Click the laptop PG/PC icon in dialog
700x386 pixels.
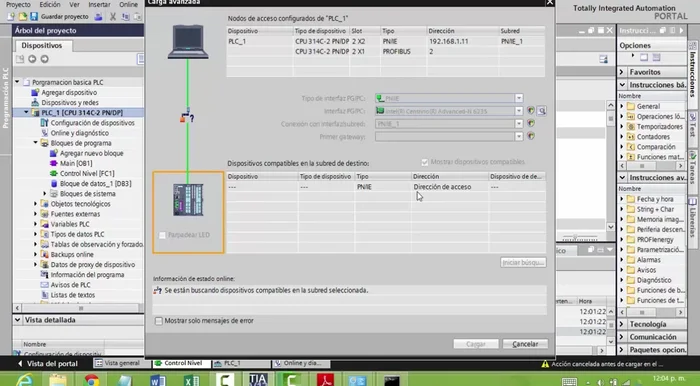click(188, 42)
